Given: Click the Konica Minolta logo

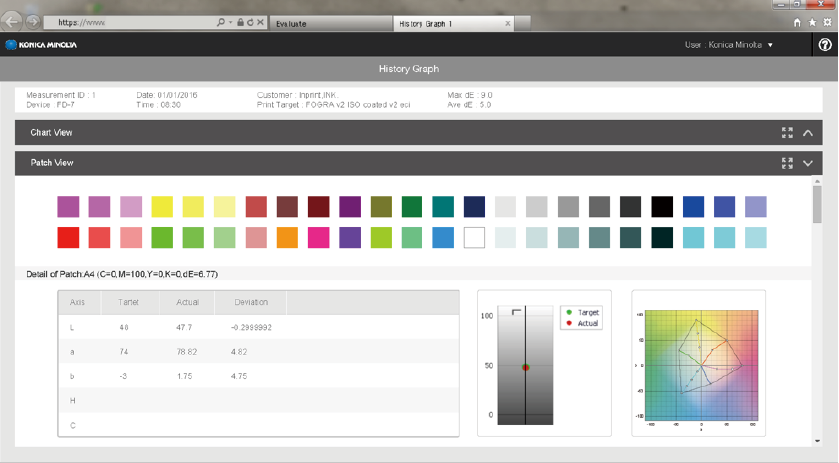Looking at the screenshot, I should [x=41, y=45].
